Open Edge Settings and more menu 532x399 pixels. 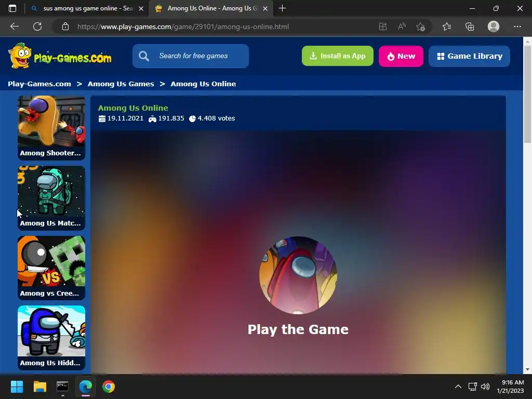pyautogui.click(x=517, y=26)
